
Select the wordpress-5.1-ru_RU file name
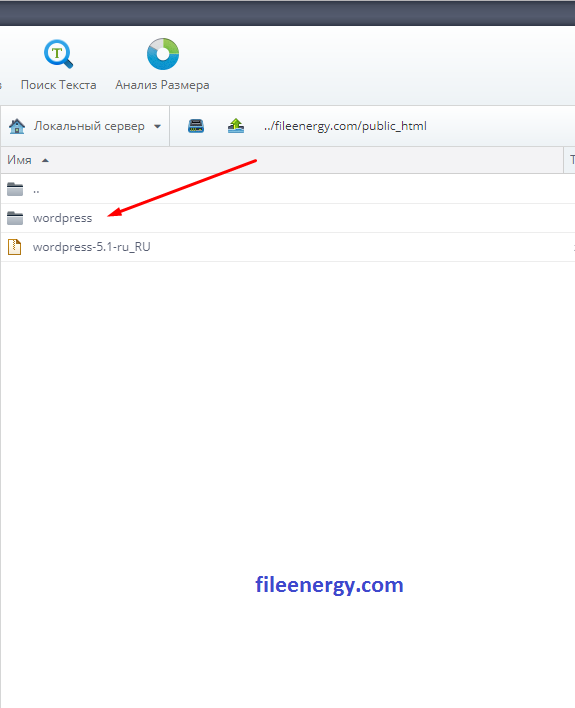pyautogui.click(x=92, y=247)
